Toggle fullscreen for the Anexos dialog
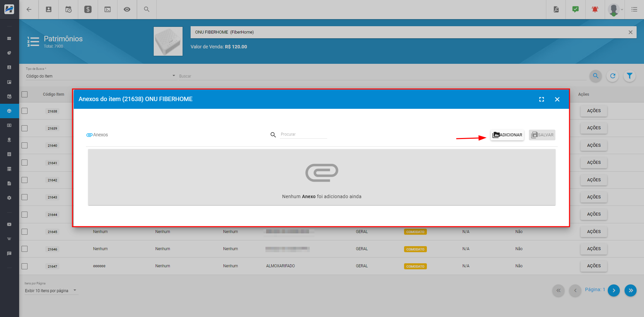Image resolution: width=644 pixels, height=317 pixels. [542, 99]
